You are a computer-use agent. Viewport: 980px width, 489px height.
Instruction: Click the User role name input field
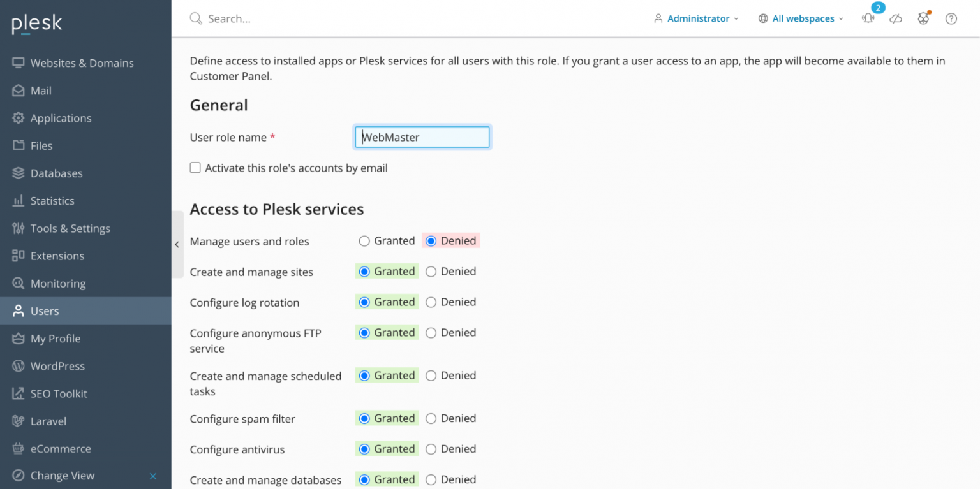[422, 137]
